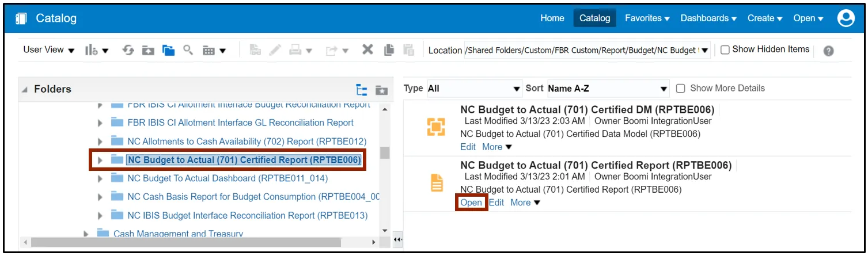Image resolution: width=868 pixels, height=256 pixels.
Task: Toggle Show Hidden Items checkbox
Action: pyautogui.click(x=725, y=50)
